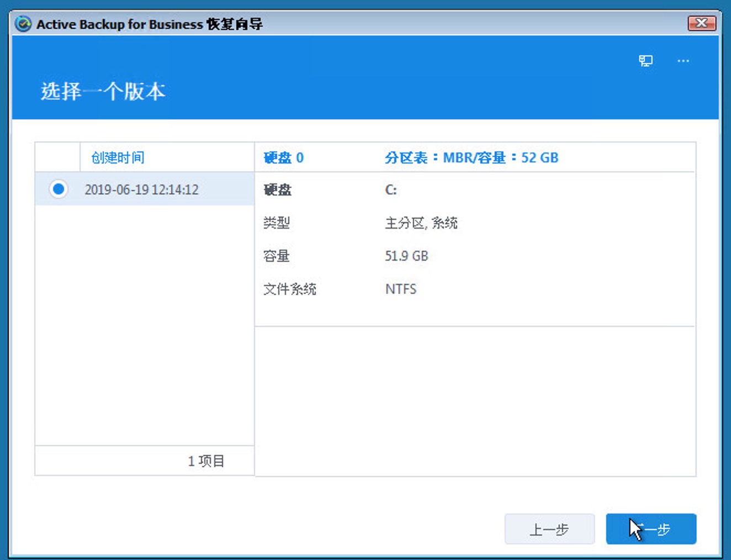Viewport: 731px width, 560px height.
Task: Select the 2019-06-19 12:14:12 version radio button
Action: tap(58, 189)
